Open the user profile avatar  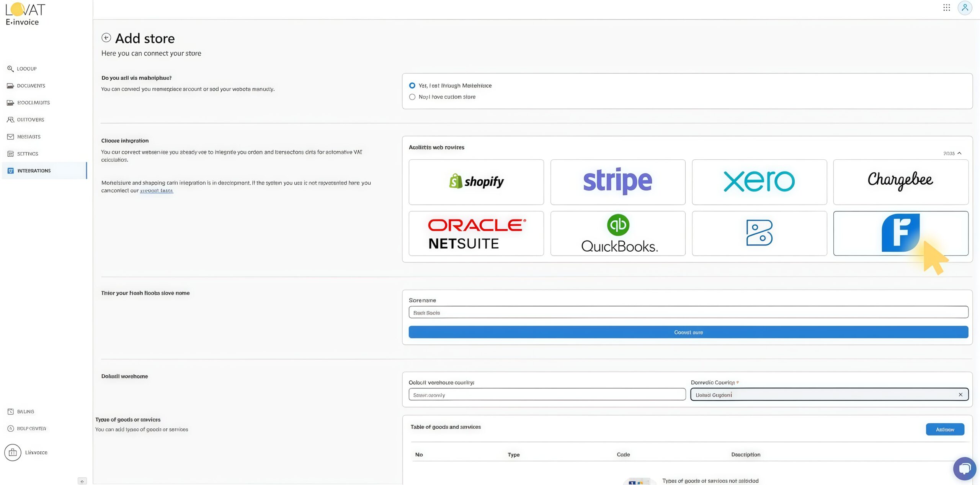tap(965, 8)
